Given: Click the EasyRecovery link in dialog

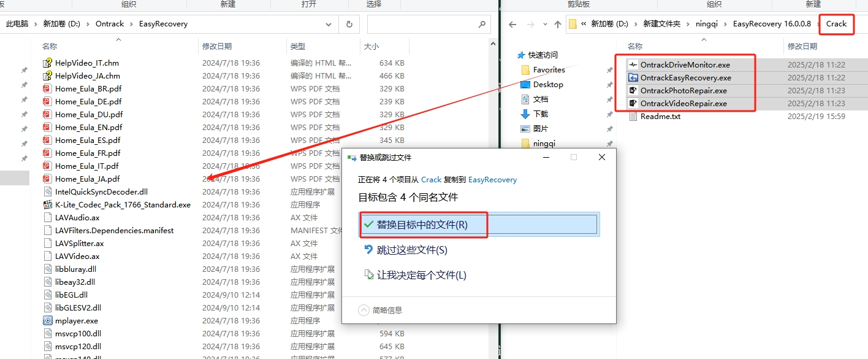Looking at the screenshot, I should [492, 180].
